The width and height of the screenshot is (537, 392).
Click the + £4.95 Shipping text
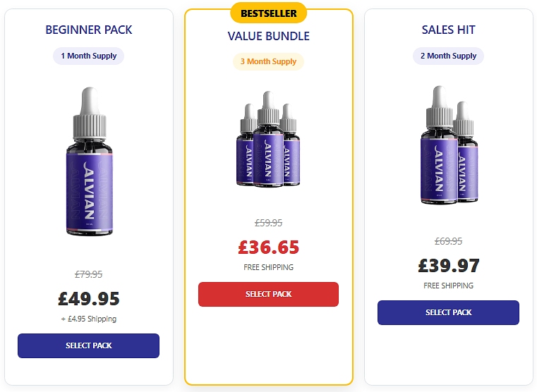point(89,319)
